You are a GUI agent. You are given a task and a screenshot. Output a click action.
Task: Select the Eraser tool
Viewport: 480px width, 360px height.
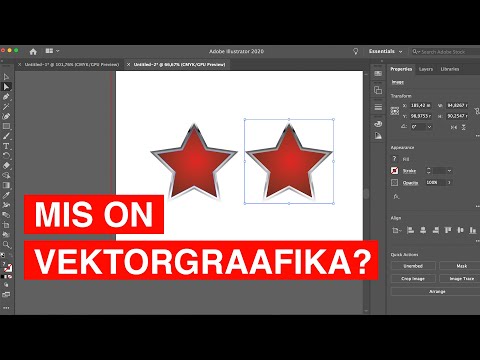6,166
